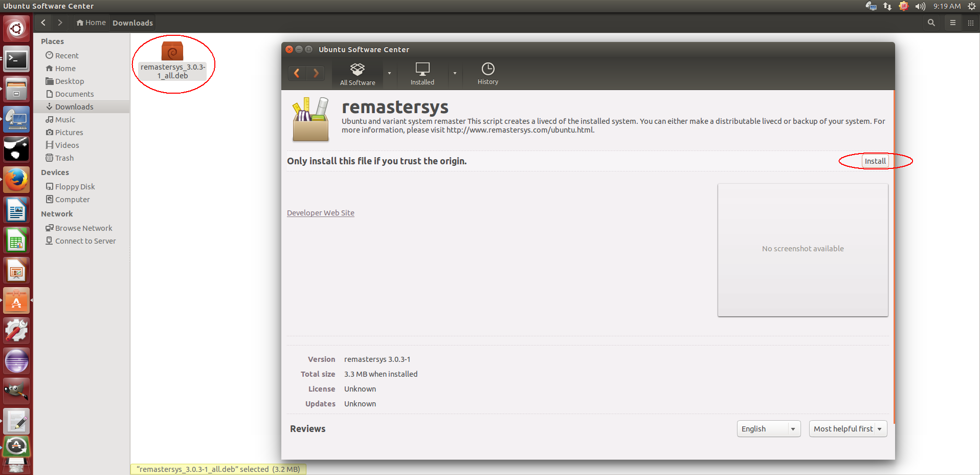The image size is (980, 475).
Task: Select Home in path bar
Action: coord(91,23)
